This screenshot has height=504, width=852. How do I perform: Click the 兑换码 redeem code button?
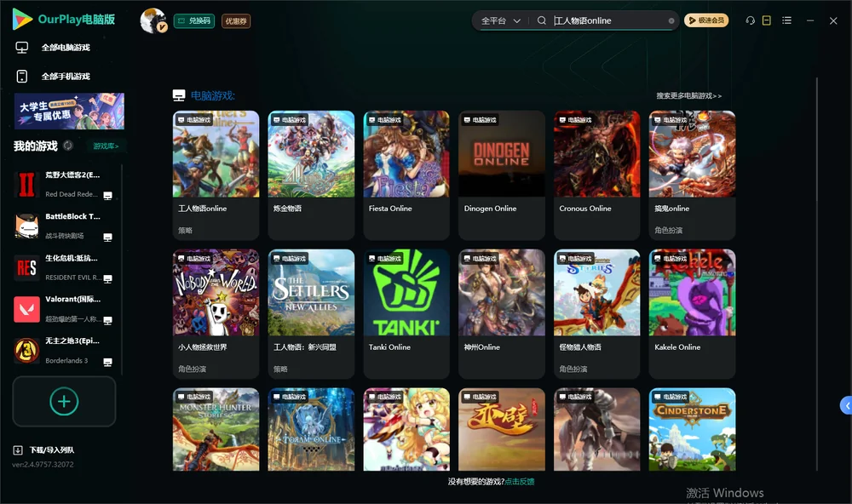pyautogui.click(x=194, y=21)
